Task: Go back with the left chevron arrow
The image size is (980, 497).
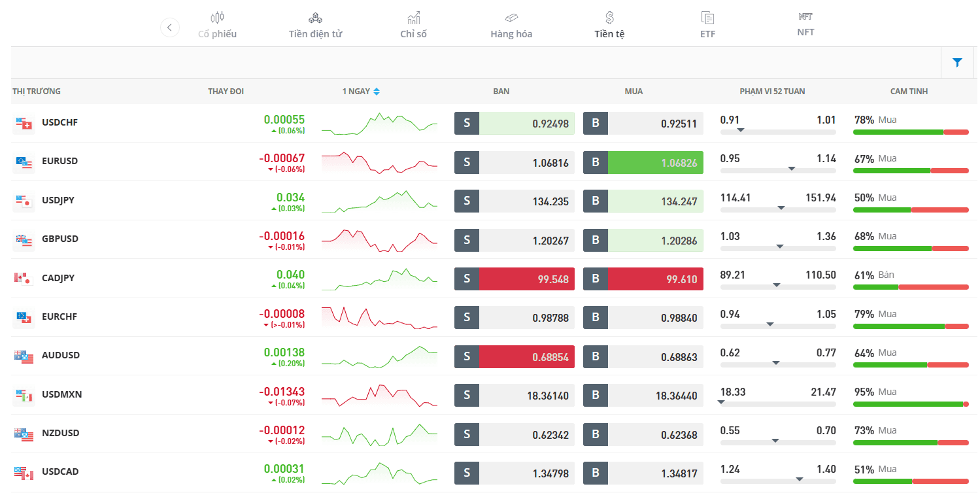Action: click(169, 27)
